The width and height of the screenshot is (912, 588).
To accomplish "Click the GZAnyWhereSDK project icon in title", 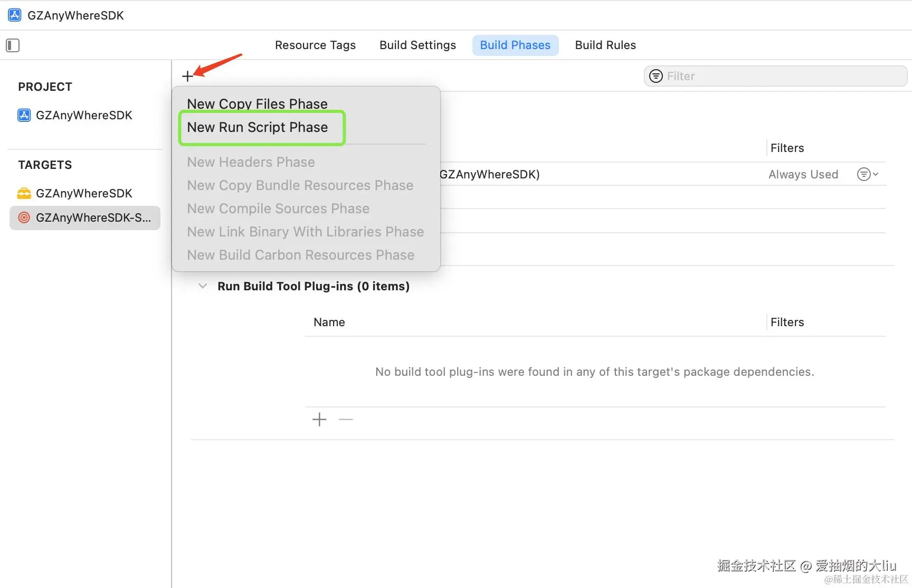I will pos(15,15).
